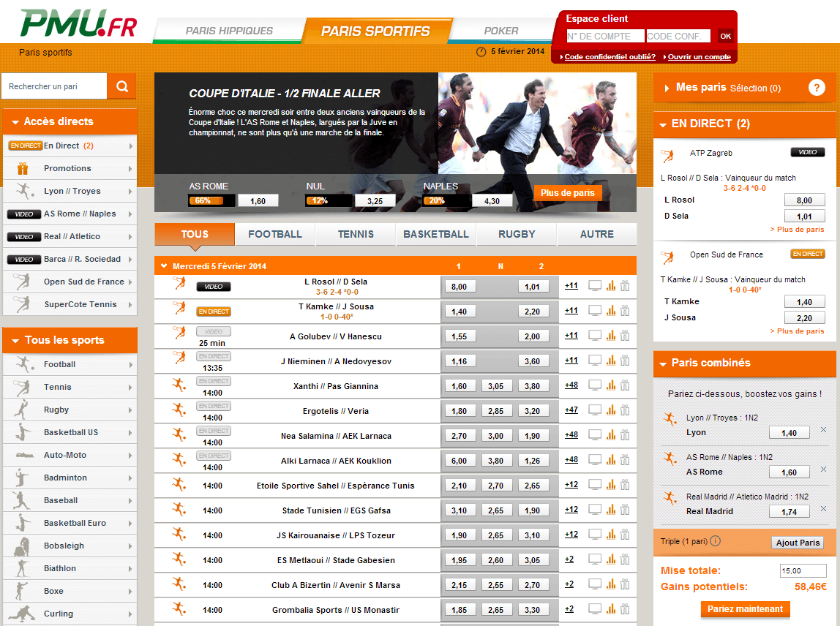Image resolution: width=840 pixels, height=626 pixels.
Task: Click the Bobsleigh sport icon in sidebar
Action: 21,546
